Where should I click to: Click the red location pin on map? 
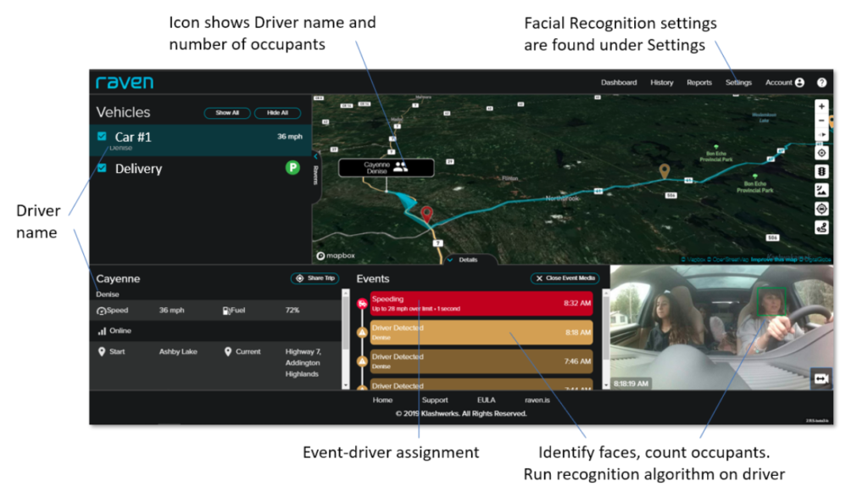(426, 214)
